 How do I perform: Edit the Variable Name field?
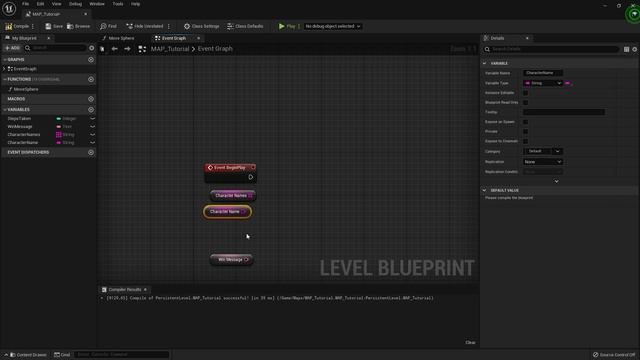point(543,73)
